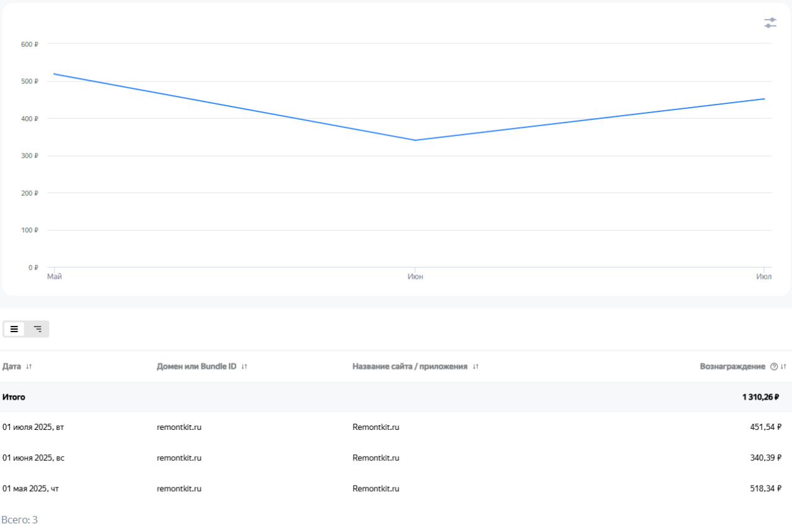This screenshot has width=792, height=532.
Task: Click remontkit.ru domain in June row
Action: [x=179, y=458]
